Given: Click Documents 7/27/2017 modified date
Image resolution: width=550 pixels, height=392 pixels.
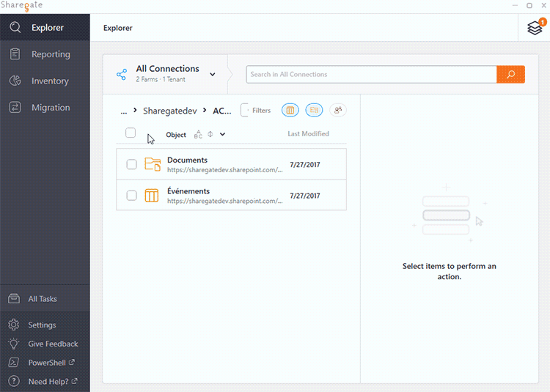Looking at the screenshot, I should point(305,165).
